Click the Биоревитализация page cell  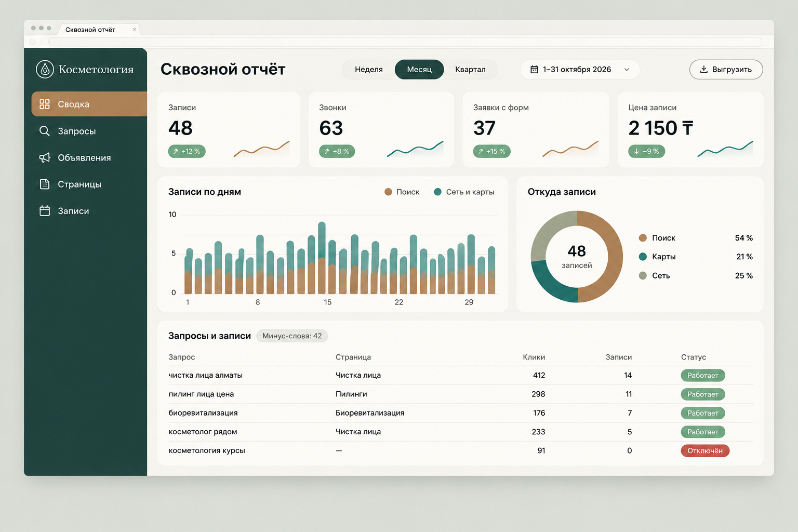(370, 413)
